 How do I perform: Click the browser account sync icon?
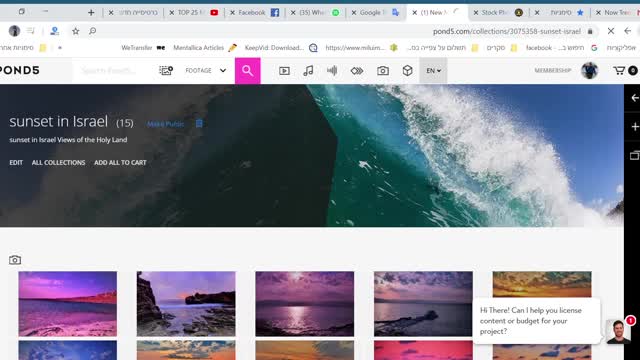click(54, 31)
